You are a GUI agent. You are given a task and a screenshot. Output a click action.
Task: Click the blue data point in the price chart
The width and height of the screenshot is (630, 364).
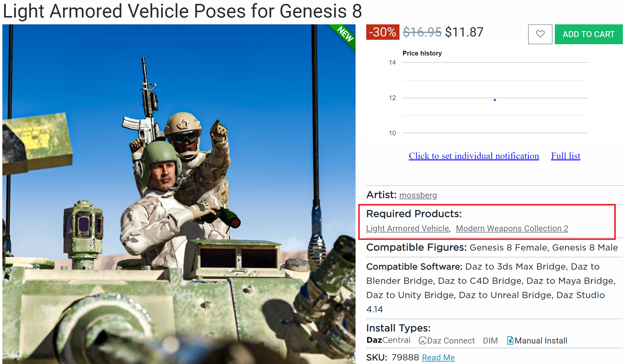pos(495,100)
